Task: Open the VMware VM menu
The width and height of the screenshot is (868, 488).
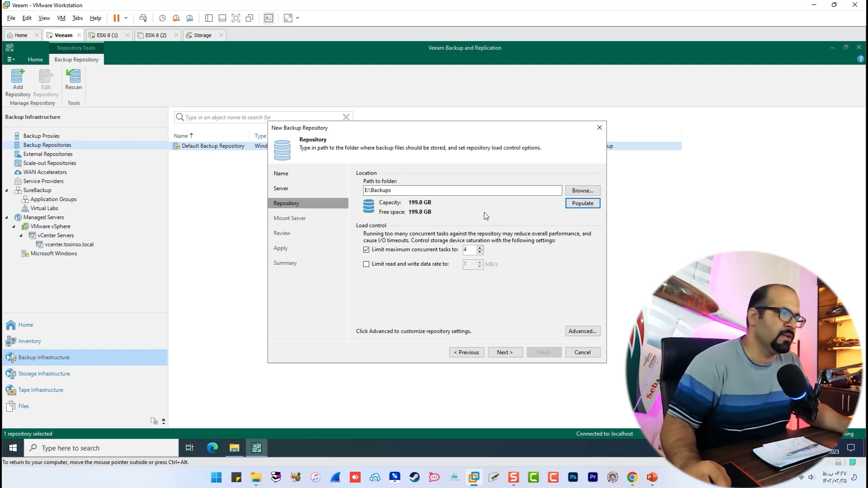Action: pyautogui.click(x=61, y=18)
